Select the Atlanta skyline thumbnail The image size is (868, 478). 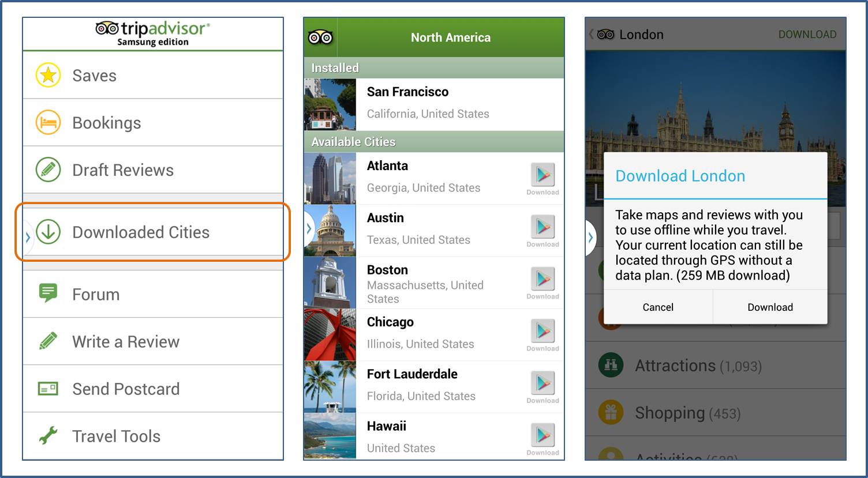[330, 178]
